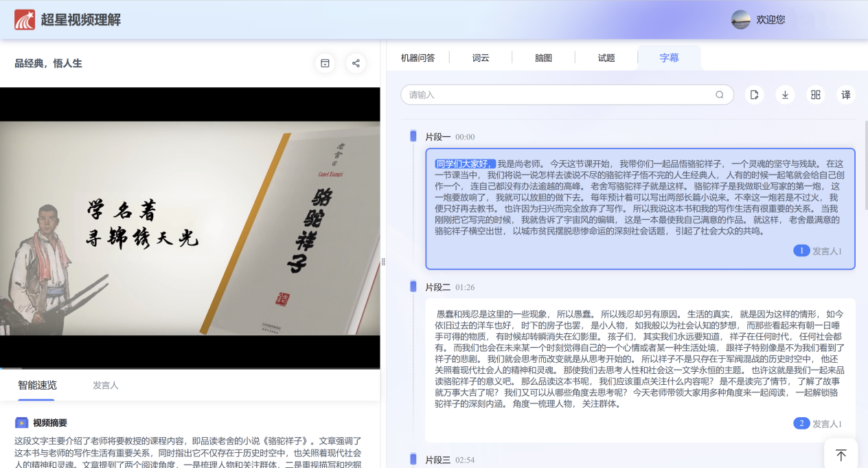The image size is (868, 468).
Task: Click the summary paragraph starting 这段文字主要介绍了
Action: 188,452
